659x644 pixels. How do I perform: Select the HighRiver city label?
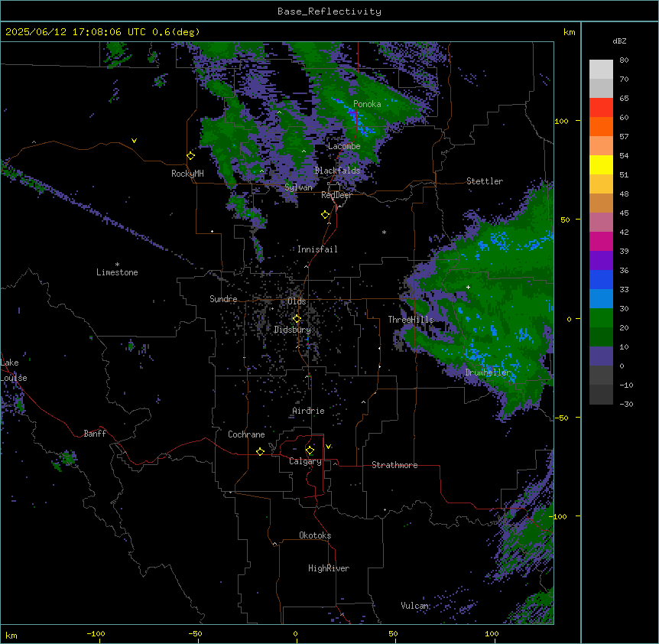point(329,568)
